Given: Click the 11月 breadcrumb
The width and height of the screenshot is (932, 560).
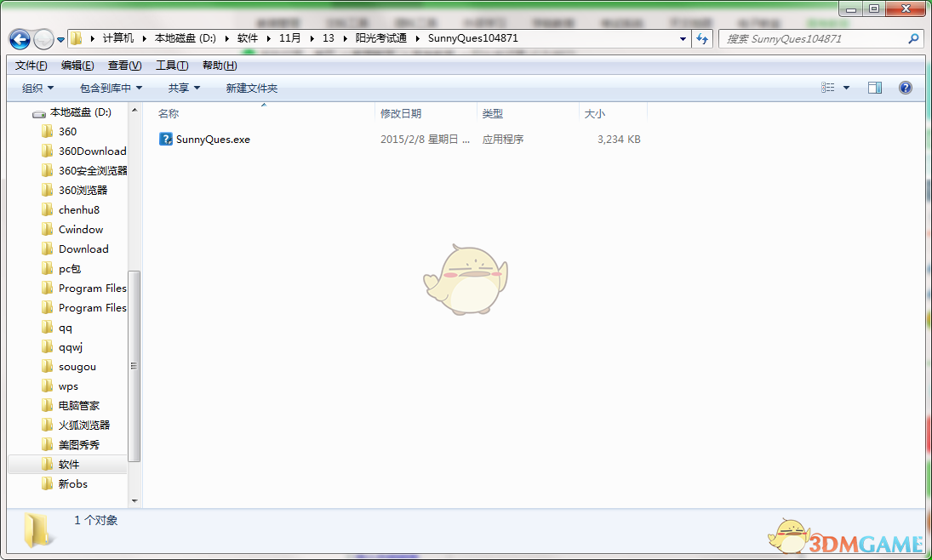Looking at the screenshot, I should 289,38.
